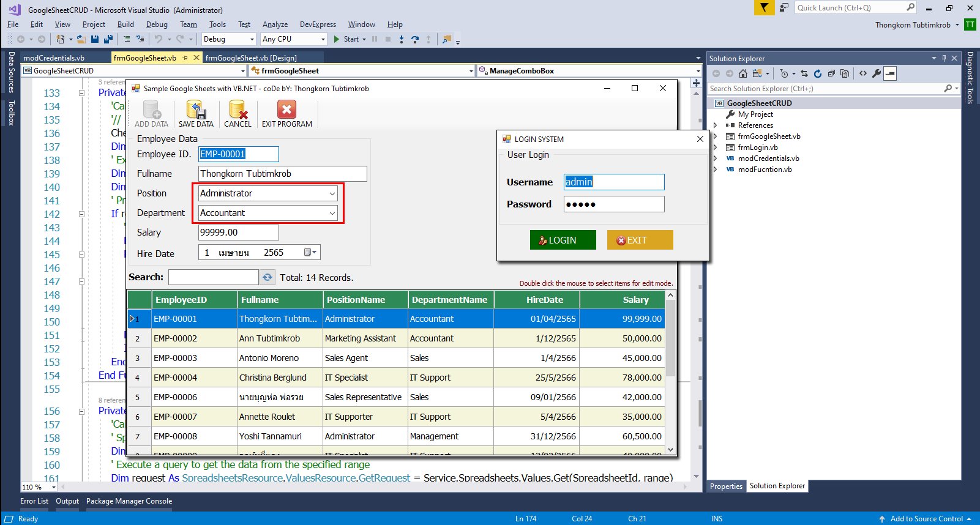
Task: Click the Data Sources side tab
Action: click(11, 72)
